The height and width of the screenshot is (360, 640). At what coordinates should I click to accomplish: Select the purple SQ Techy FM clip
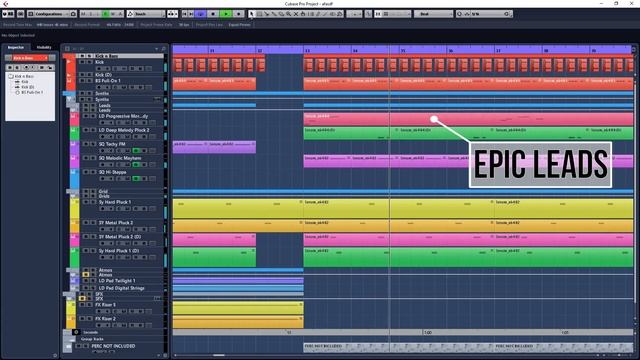(x=214, y=147)
